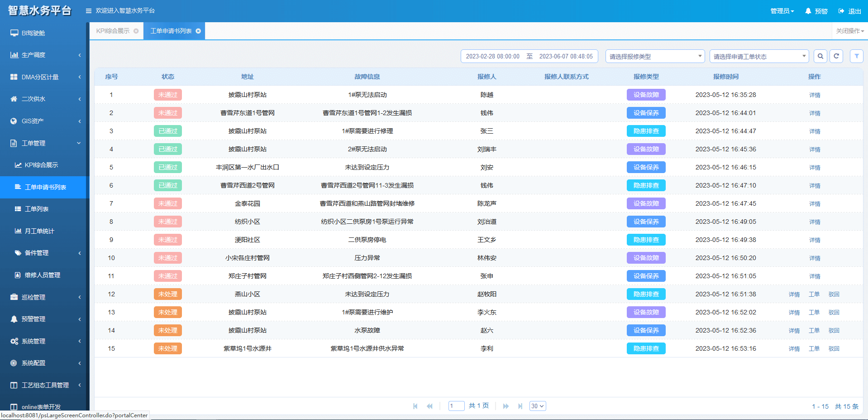Sort by 报修时间 column header

[726, 77]
